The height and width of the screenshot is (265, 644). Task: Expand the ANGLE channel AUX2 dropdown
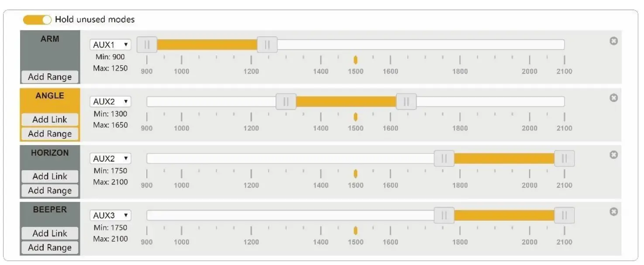(x=110, y=102)
